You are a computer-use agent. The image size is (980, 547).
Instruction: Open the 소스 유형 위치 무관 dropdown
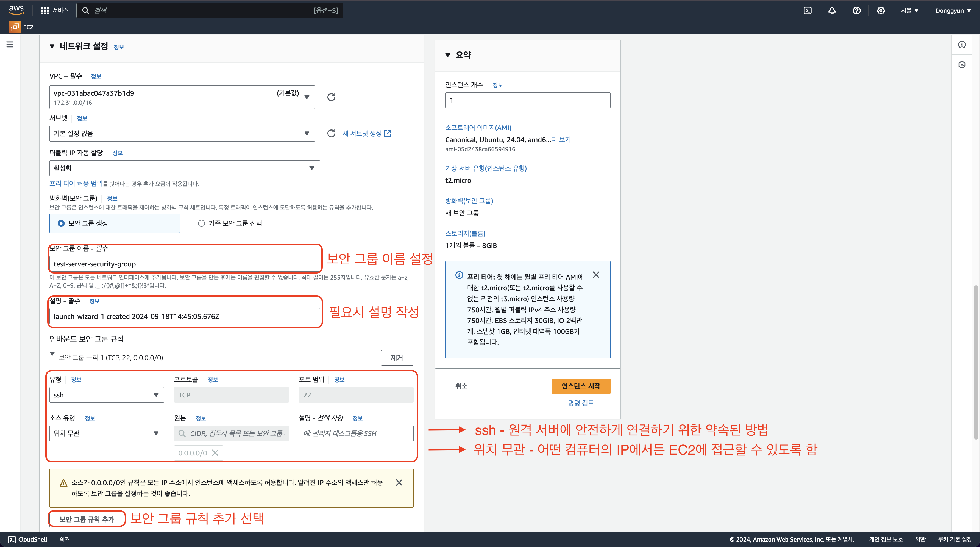(107, 433)
